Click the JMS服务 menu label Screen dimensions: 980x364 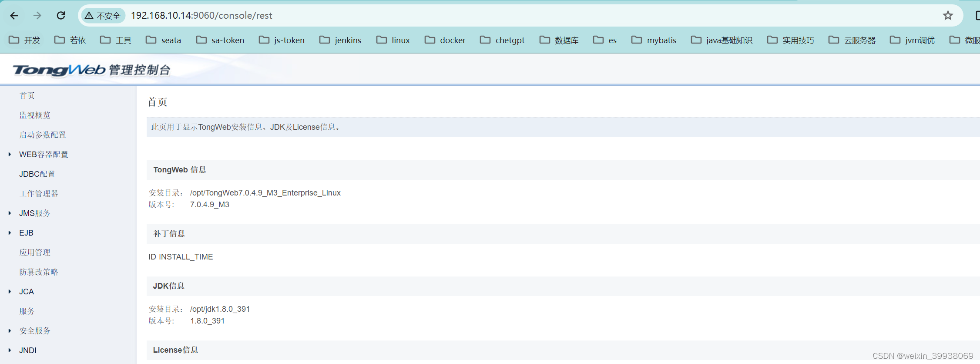pos(35,213)
